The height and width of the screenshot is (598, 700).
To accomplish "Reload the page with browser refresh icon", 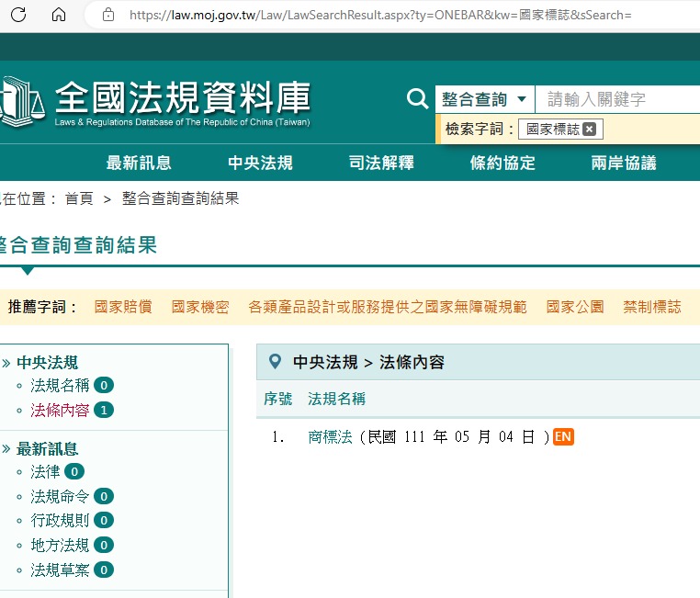I will (18, 15).
